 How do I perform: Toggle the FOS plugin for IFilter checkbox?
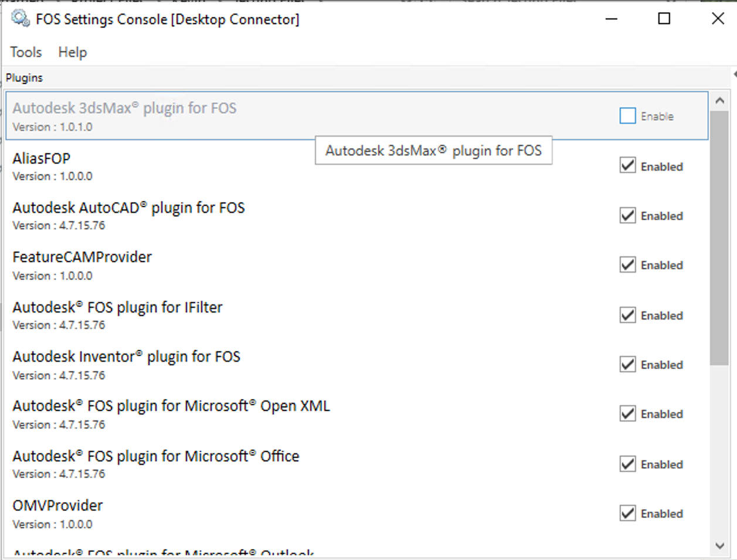tap(627, 315)
